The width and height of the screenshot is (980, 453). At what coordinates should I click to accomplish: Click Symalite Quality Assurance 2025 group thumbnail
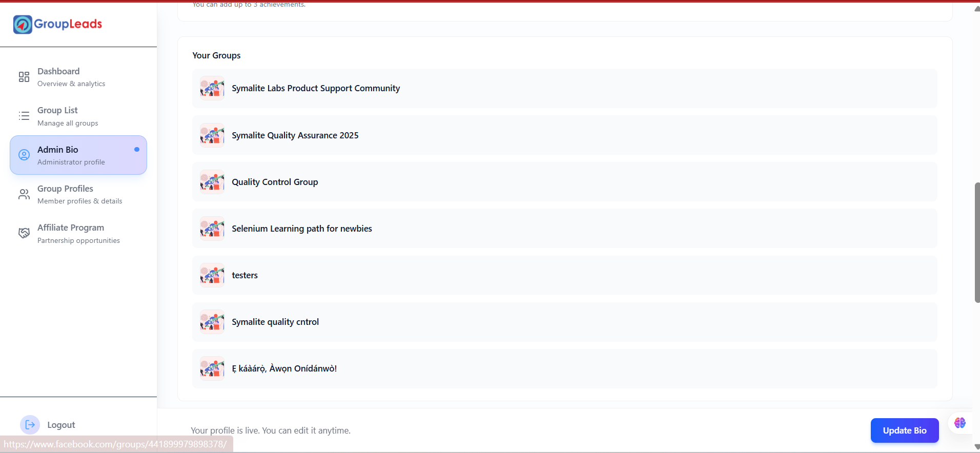pos(212,135)
